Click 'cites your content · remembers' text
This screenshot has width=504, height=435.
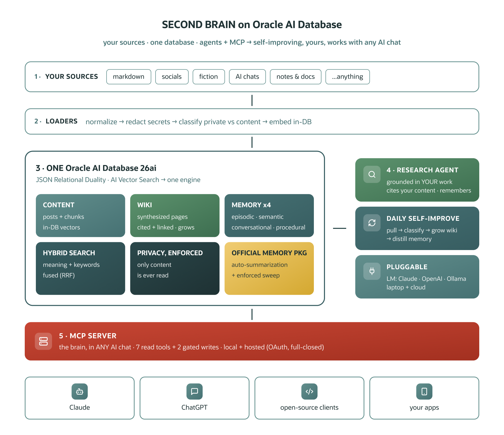[x=429, y=191]
